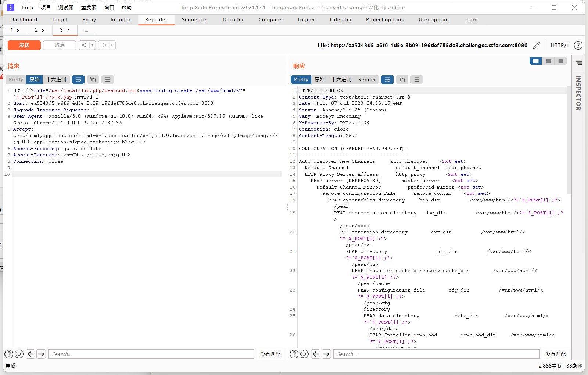Go to next request search match
This screenshot has width=588, height=375.
(x=41, y=354)
